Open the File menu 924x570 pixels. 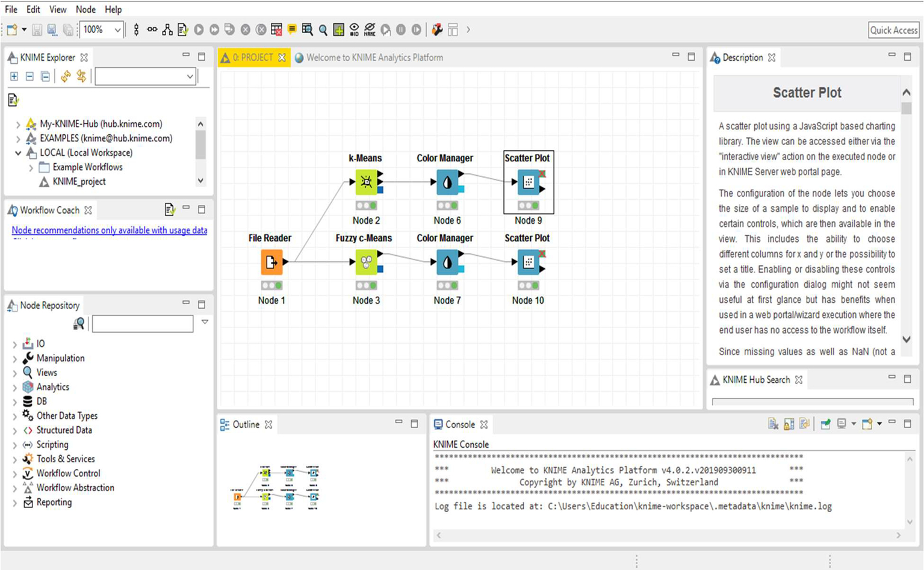tap(11, 10)
